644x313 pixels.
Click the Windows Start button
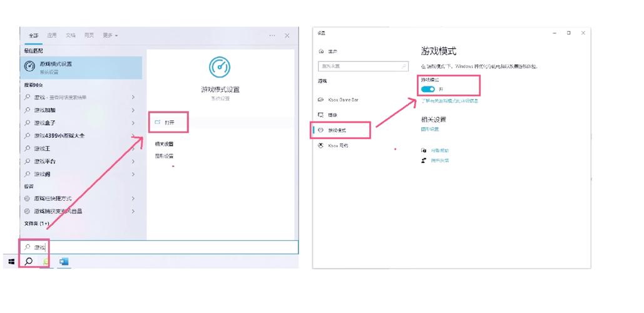(x=11, y=261)
